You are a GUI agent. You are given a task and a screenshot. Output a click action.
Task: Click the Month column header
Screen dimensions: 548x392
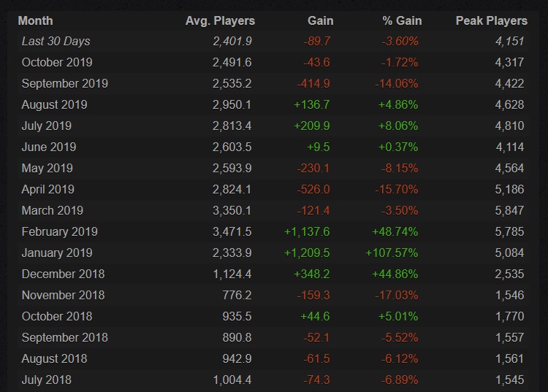click(35, 20)
